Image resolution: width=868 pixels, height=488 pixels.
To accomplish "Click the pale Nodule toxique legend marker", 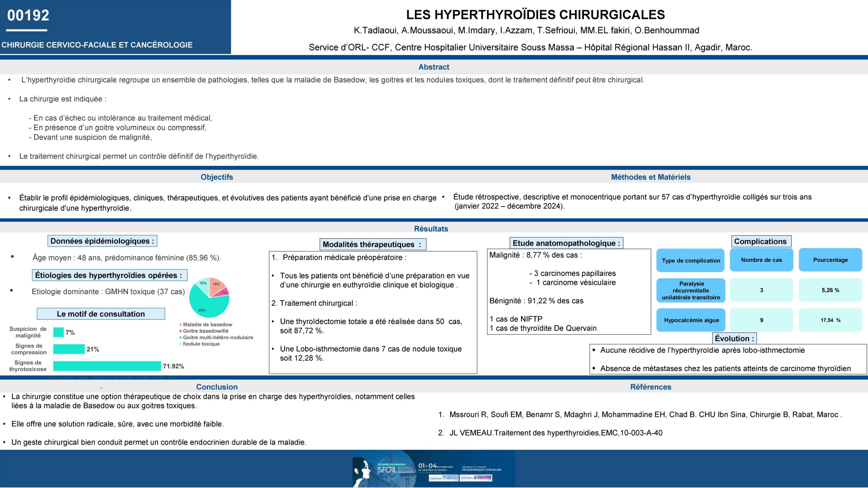I will pyautogui.click(x=181, y=344).
